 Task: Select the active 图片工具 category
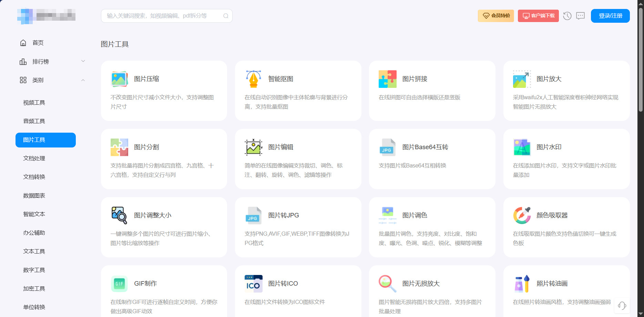tap(45, 140)
